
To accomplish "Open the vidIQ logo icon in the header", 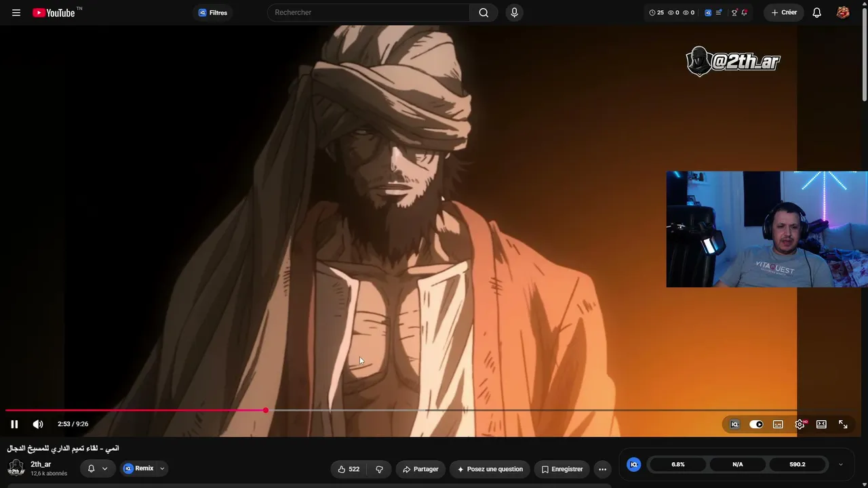I will [x=708, y=13].
